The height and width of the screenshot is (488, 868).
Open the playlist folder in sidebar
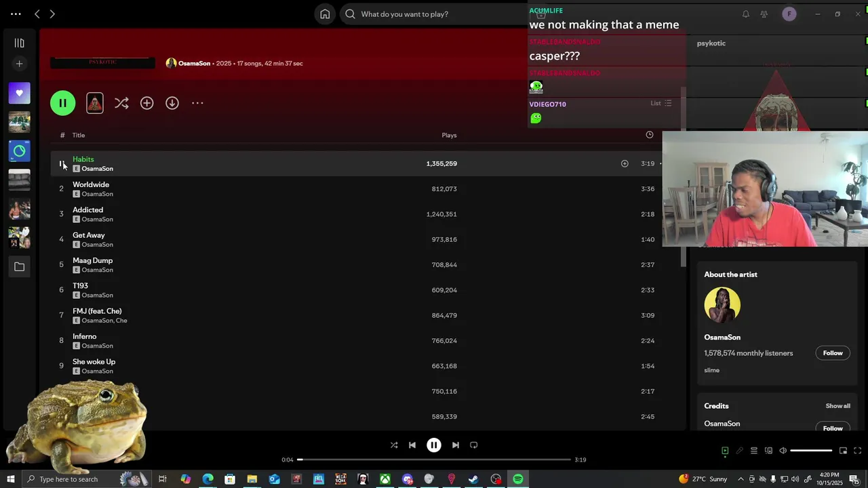coord(19,267)
